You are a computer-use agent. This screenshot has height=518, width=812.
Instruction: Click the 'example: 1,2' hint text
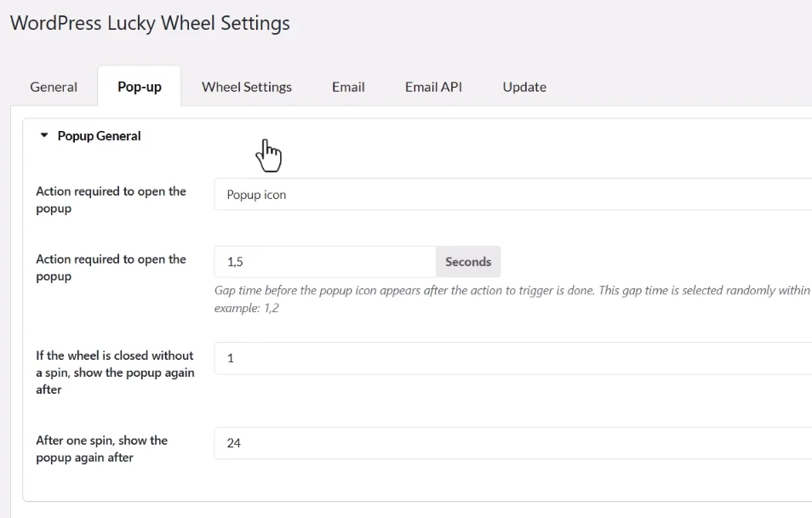[x=247, y=308]
